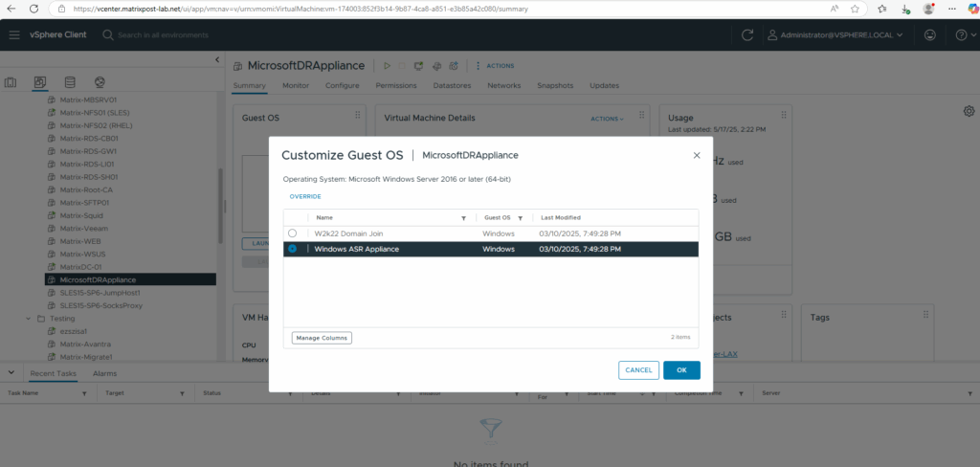Select MatrixDC-01 in the tree
Screen dimensions: 980x467
coord(80,267)
